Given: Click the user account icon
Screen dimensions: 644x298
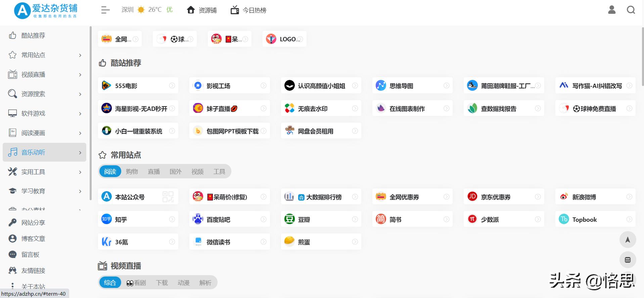Looking at the screenshot, I should point(612,10).
